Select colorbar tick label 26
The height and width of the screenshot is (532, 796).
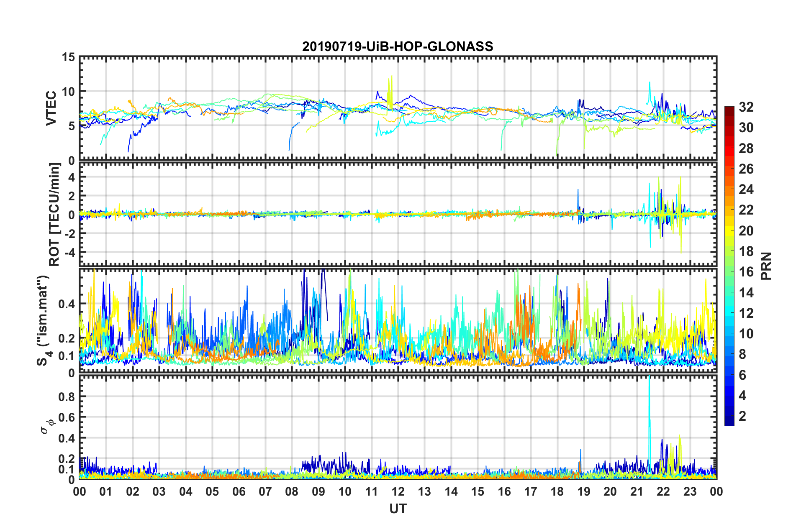(x=746, y=169)
